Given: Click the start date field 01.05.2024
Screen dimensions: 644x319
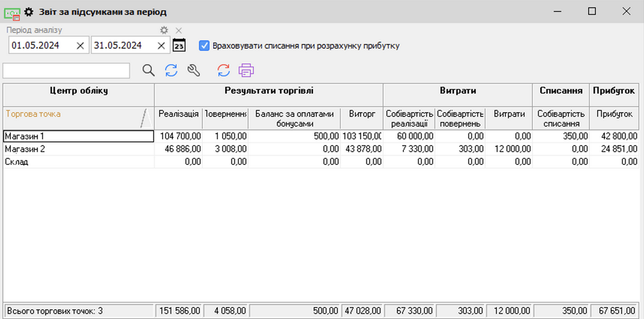Looking at the screenshot, I should [x=39, y=45].
